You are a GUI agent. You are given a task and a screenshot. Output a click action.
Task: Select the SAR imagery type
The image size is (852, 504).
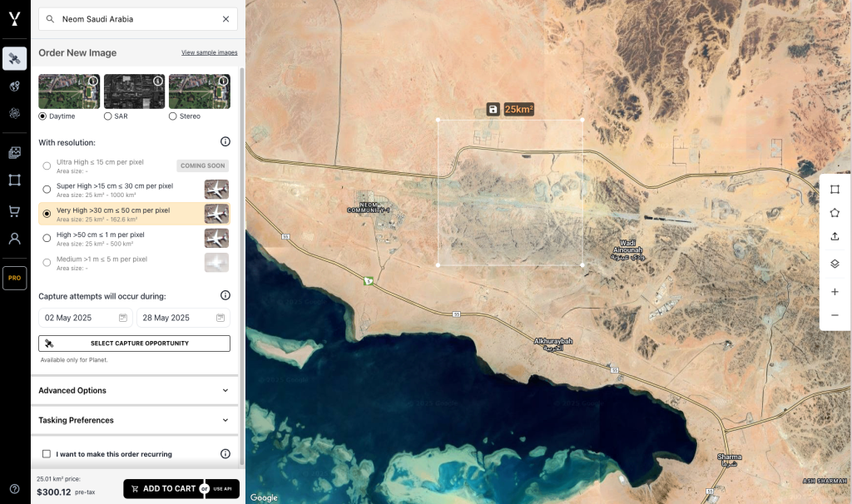(108, 116)
